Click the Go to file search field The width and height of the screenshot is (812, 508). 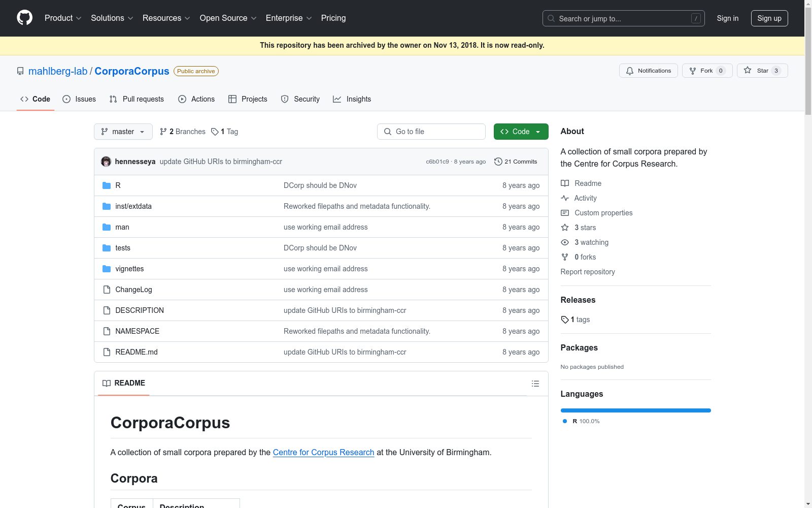click(431, 132)
